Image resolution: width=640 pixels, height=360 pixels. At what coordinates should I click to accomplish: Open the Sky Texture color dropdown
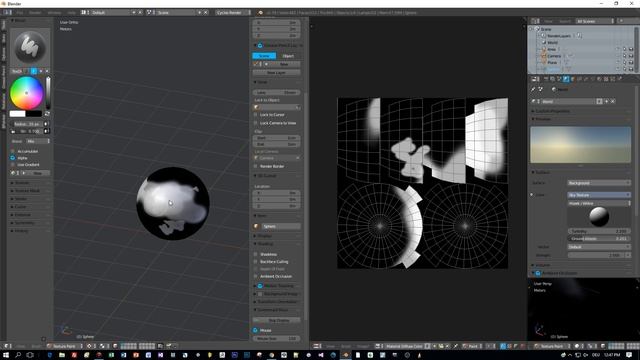(599, 195)
